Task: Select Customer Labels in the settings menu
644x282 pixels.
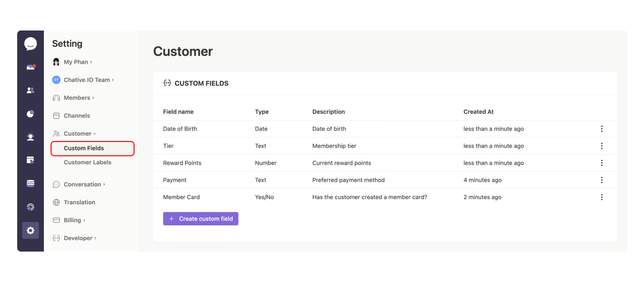Action: point(87,162)
